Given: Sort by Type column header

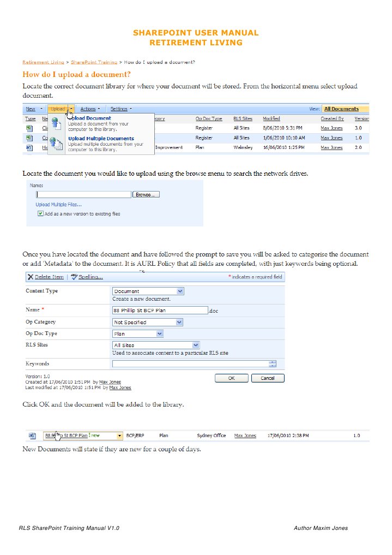Looking at the screenshot, I should click(x=31, y=118).
